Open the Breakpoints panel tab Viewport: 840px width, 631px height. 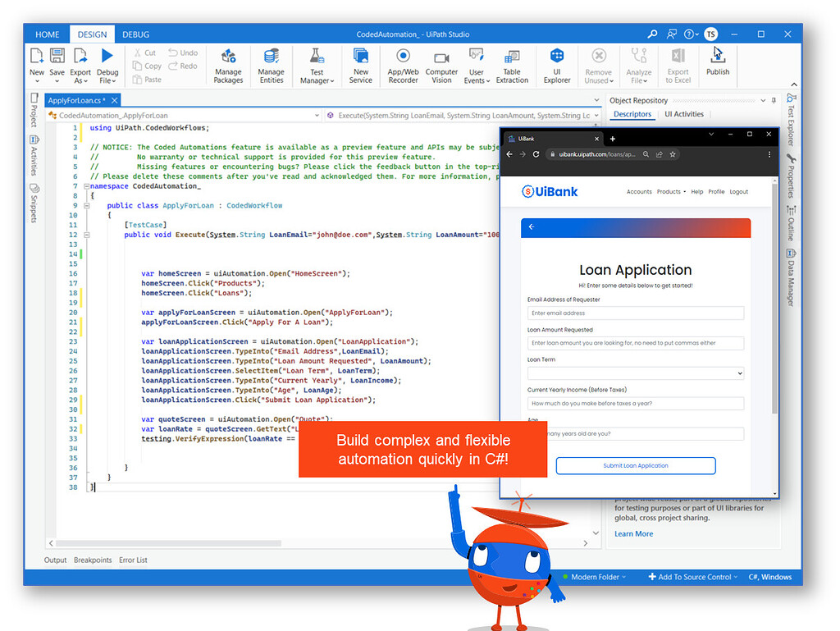(x=93, y=560)
